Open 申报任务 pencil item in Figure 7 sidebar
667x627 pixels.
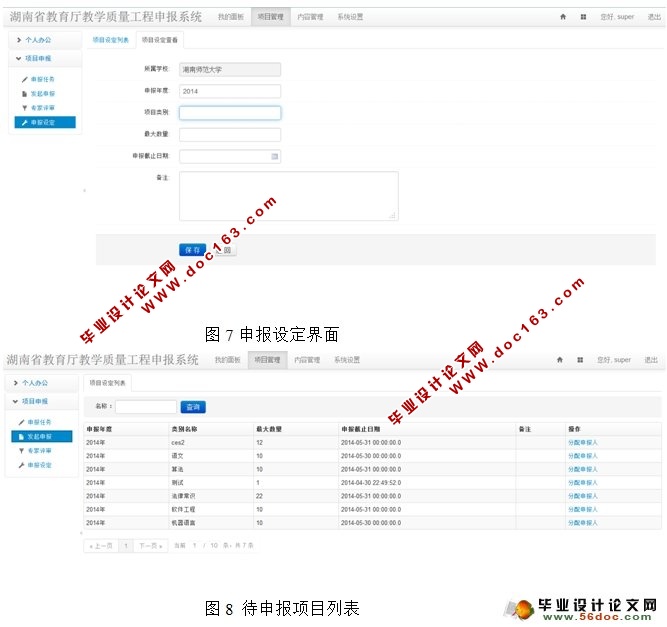coord(39,80)
